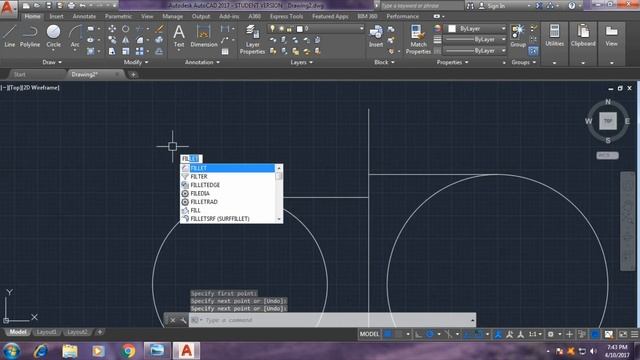Screen dimensions: 640x360
Task: Click Sign In in title bar
Action: pos(491,6)
